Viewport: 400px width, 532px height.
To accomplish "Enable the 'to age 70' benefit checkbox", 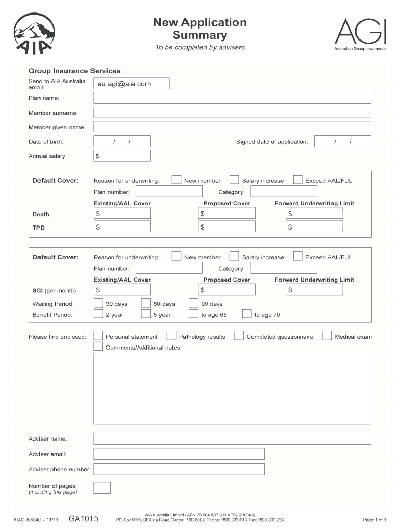I will pyautogui.click(x=247, y=314).
